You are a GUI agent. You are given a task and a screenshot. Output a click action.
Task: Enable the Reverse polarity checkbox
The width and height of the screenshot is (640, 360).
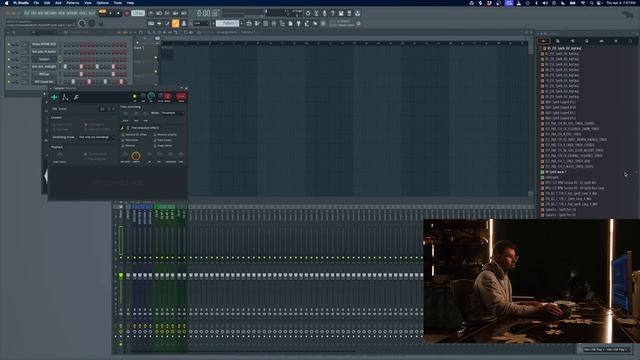pyautogui.click(x=155, y=135)
